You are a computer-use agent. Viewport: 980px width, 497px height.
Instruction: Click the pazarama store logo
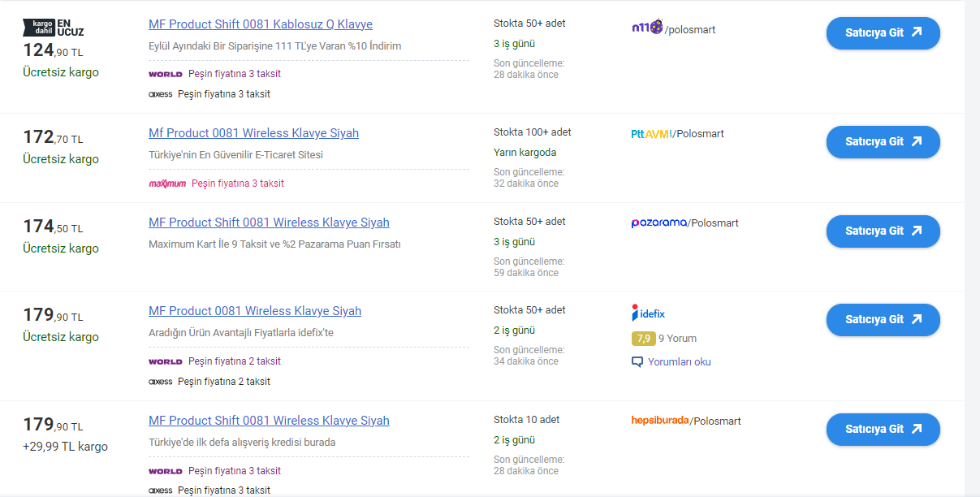tap(658, 223)
